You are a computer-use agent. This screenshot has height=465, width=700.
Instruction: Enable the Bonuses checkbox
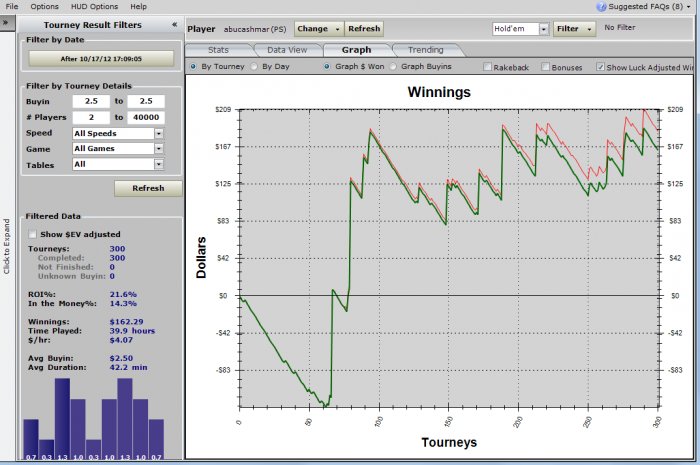545,67
